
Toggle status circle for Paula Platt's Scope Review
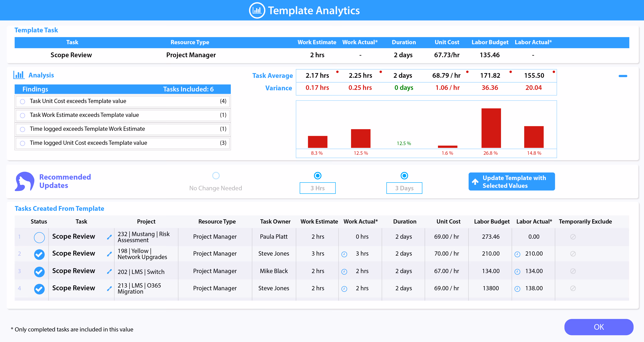coord(39,237)
